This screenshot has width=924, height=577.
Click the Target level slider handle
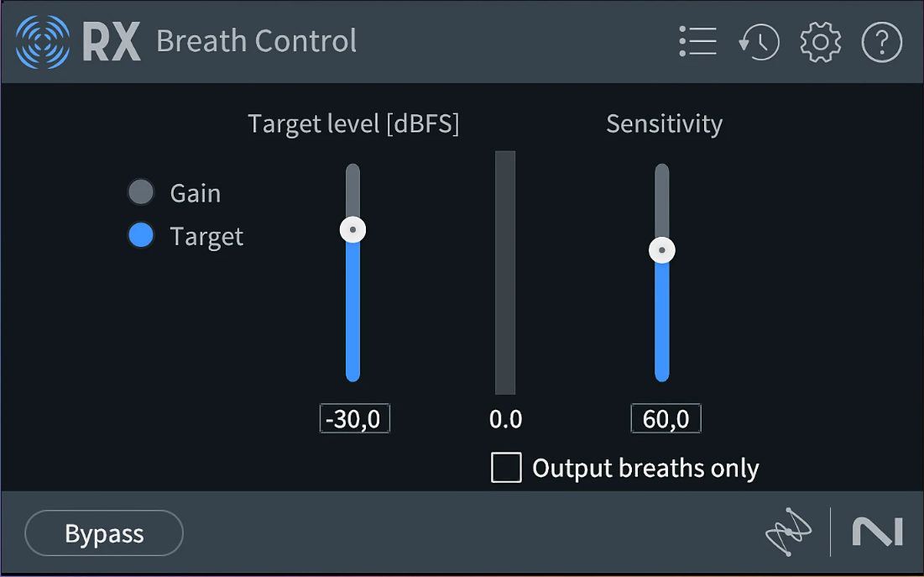352,229
